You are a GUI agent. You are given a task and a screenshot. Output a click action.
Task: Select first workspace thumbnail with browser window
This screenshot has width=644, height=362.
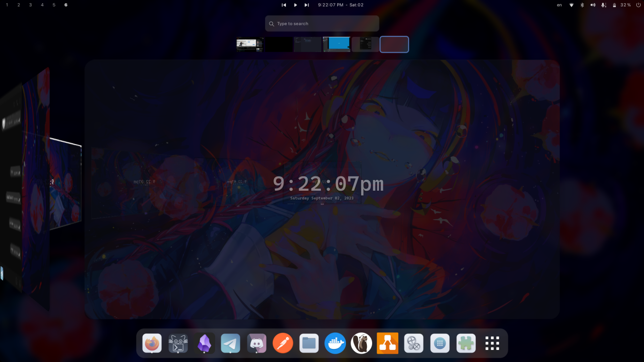[250, 45]
